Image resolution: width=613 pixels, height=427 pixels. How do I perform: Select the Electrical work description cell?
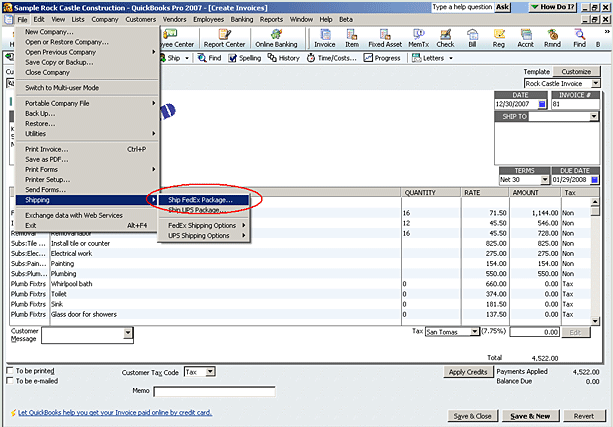225,253
